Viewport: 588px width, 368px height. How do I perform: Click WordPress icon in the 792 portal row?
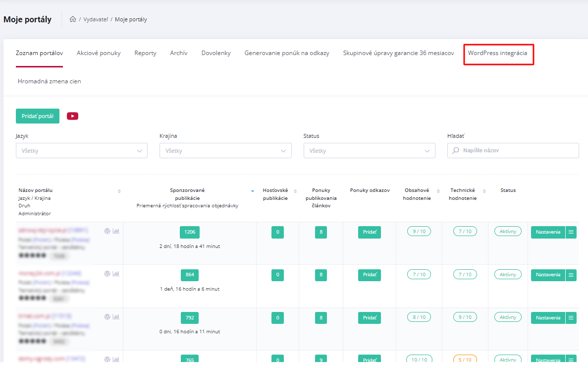tap(107, 316)
